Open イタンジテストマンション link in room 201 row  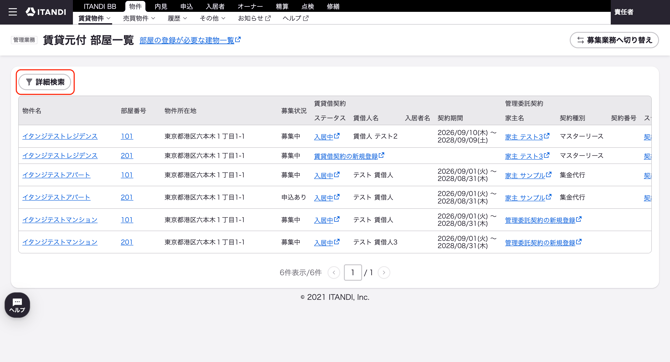pos(60,242)
